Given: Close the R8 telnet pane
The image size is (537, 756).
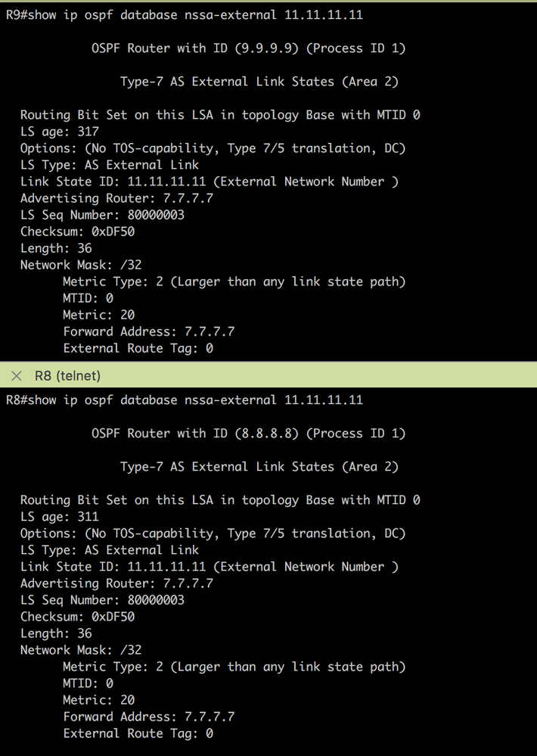Looking at the screenshot, I should (17, 375).
